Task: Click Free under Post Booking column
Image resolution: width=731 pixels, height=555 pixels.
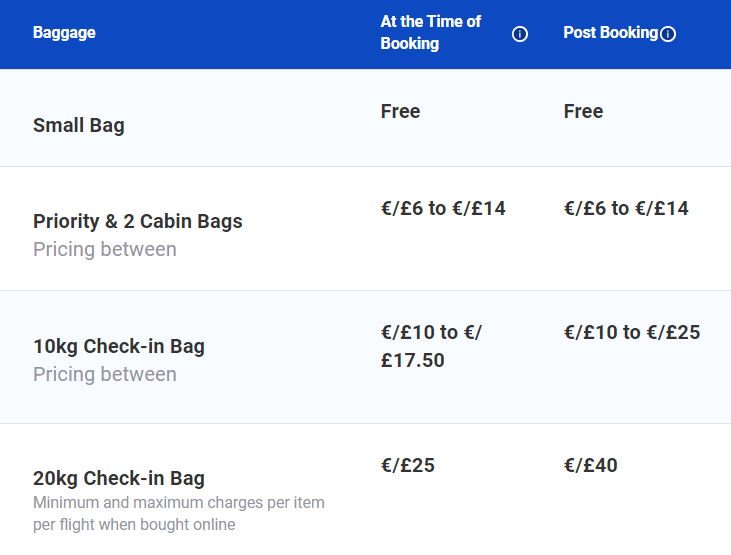Action: 583,111
